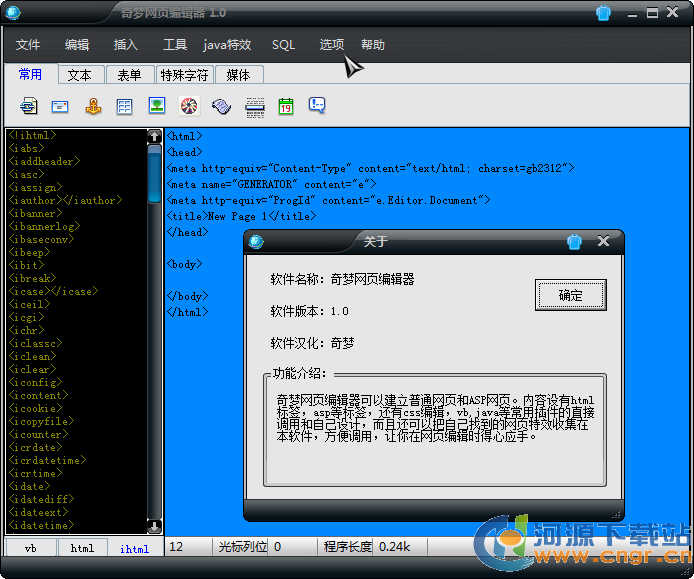Insert the date with calendar icon
Screen dimensions: 694x579
click(286, 107)
